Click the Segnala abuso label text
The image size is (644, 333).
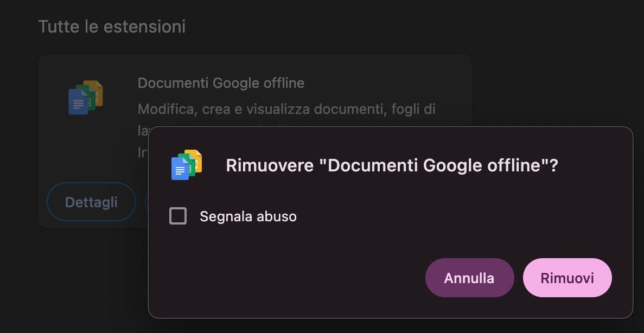(248, 216)
